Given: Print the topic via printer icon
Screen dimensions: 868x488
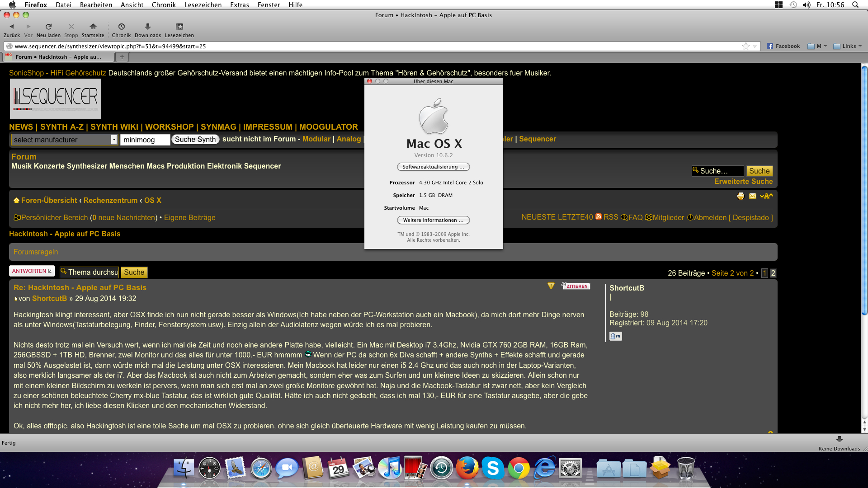Looking at the screenshot, I should pos(741,196).
